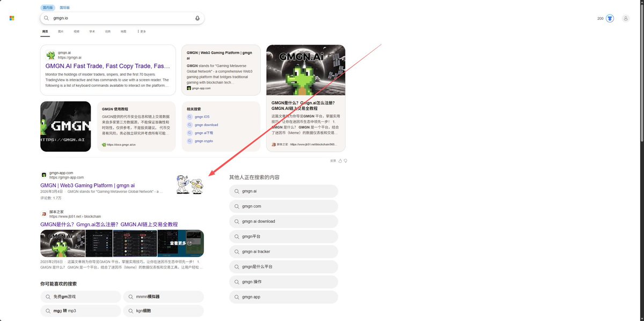Click the https://gmgn-app.com URL text

click(x=67, y=177)
